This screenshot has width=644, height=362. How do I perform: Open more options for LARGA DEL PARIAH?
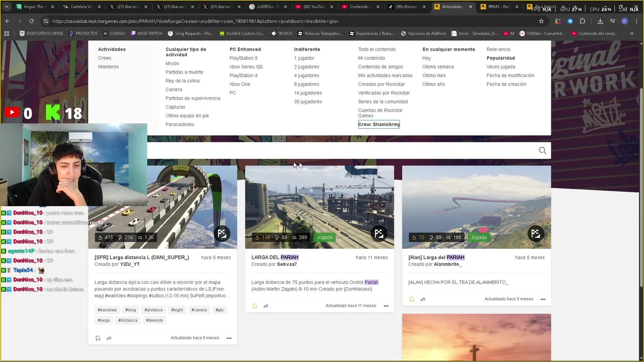tap(386, 306)
